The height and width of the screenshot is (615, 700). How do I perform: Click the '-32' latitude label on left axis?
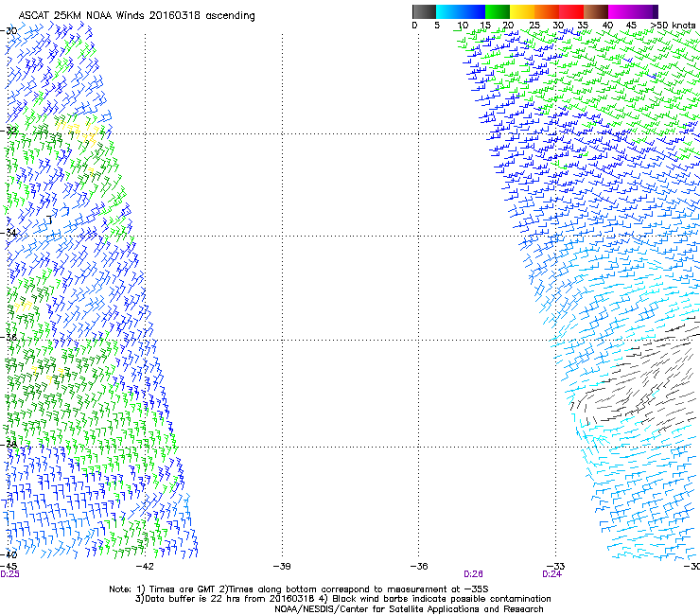tap(9, 131)
